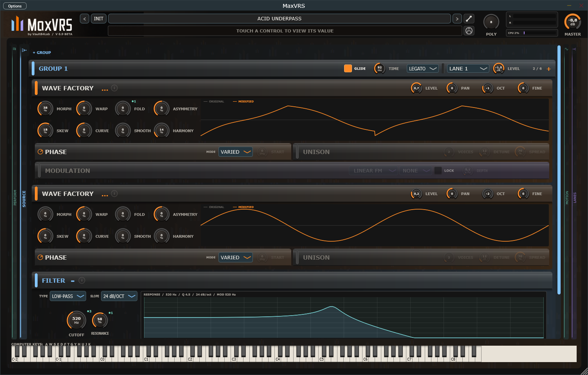Click the Master volume knob

tap(572, 22)
